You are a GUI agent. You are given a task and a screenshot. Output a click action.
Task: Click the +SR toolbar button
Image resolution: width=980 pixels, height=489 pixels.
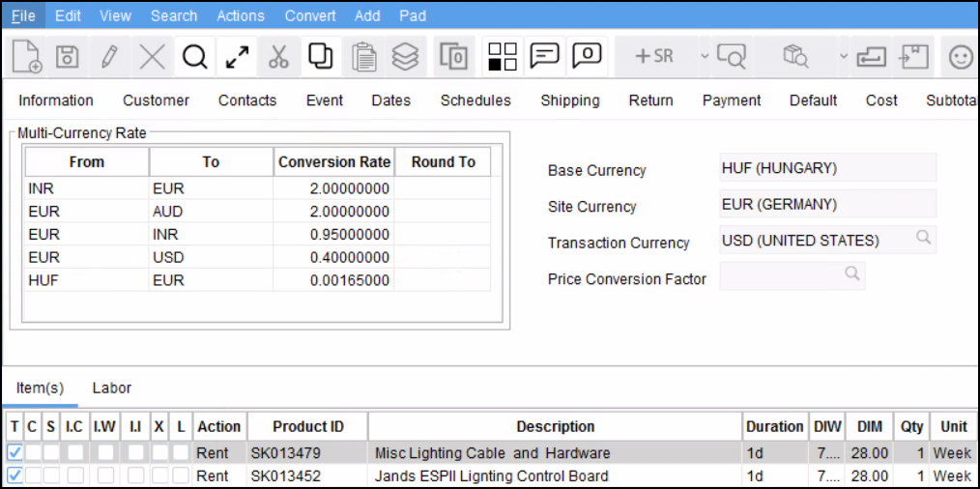click(653, 57)
